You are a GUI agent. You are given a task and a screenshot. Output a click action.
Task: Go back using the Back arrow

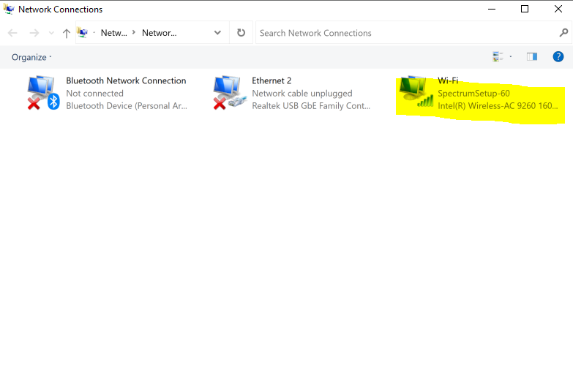pos(12,33)
